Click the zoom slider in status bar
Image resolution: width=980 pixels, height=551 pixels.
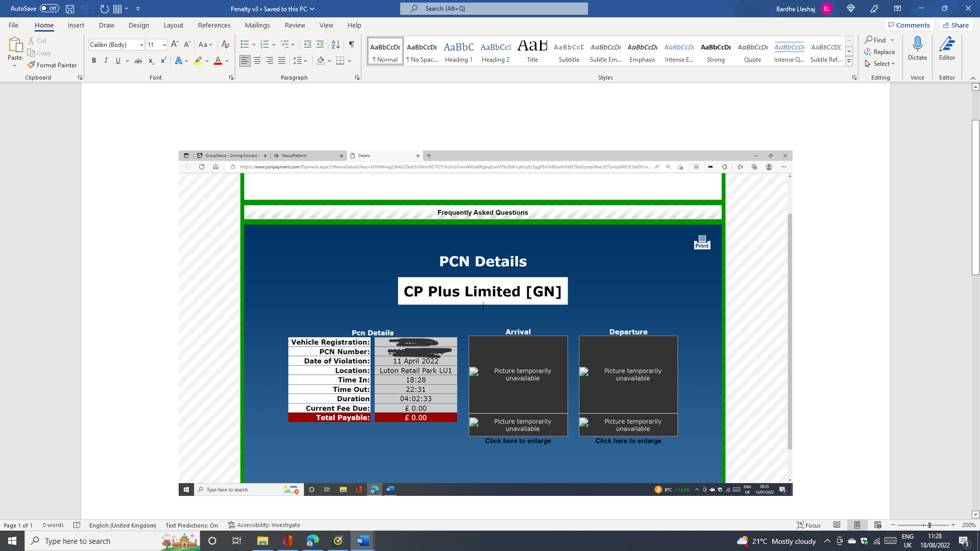tap(929, 525)
